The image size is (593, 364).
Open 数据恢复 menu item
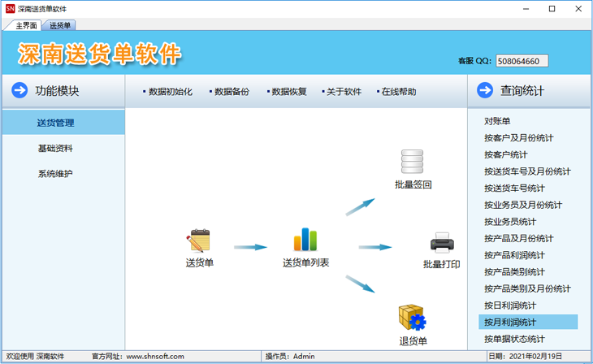288,92
